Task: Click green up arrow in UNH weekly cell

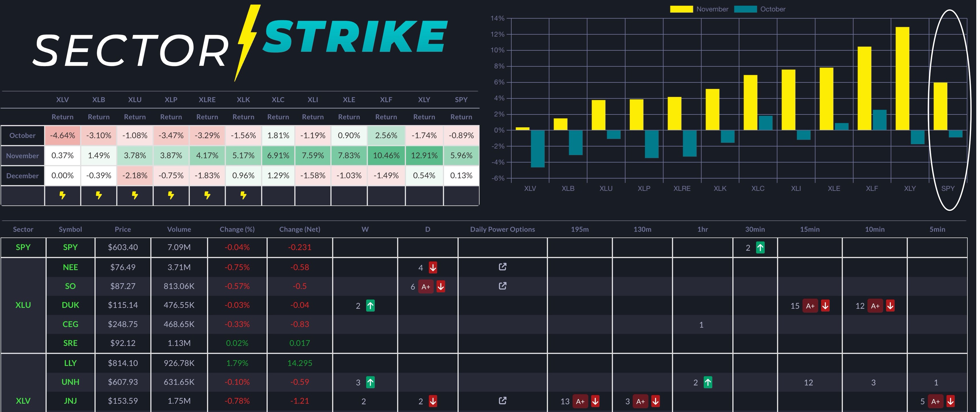Action: pyautogui.click(x=370, y=382)
